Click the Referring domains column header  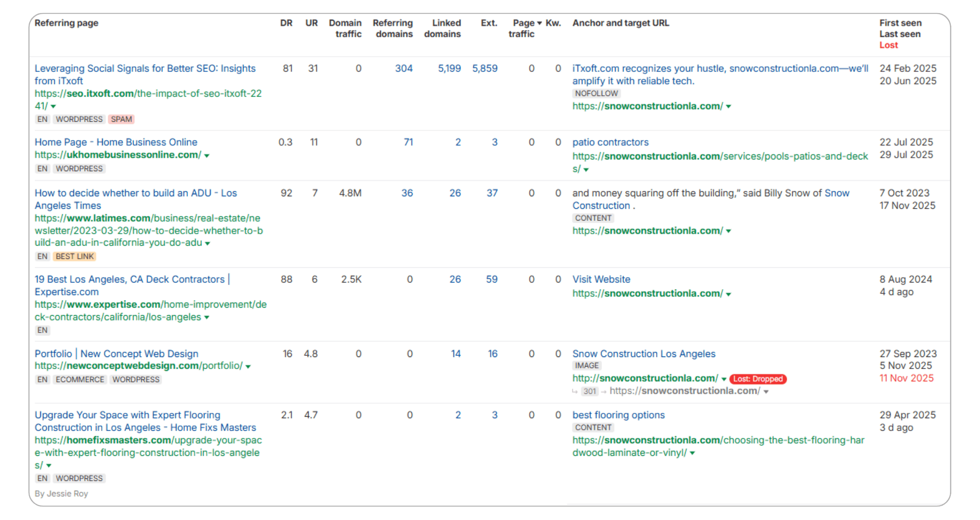pyautogui.click(x=393, y=28)
